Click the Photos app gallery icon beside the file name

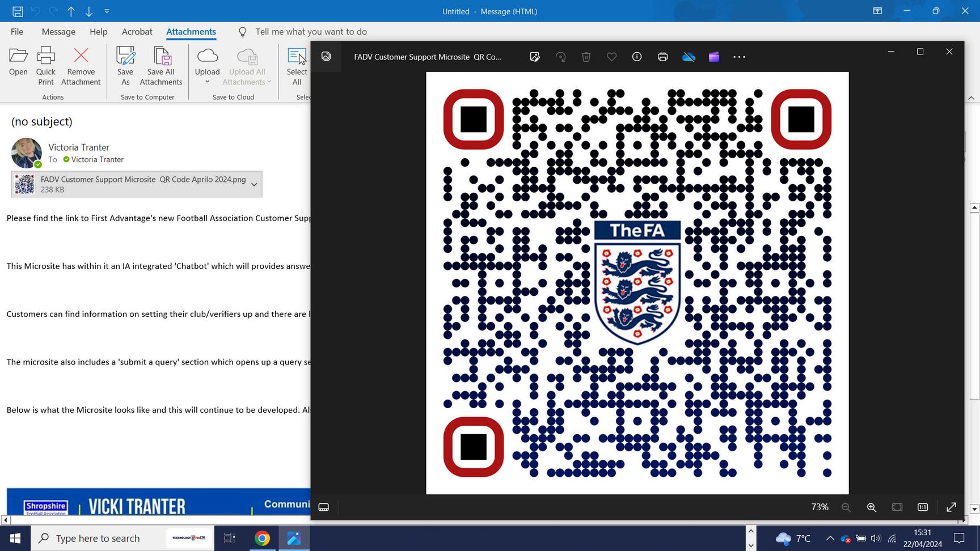click(x=326, y=57)
